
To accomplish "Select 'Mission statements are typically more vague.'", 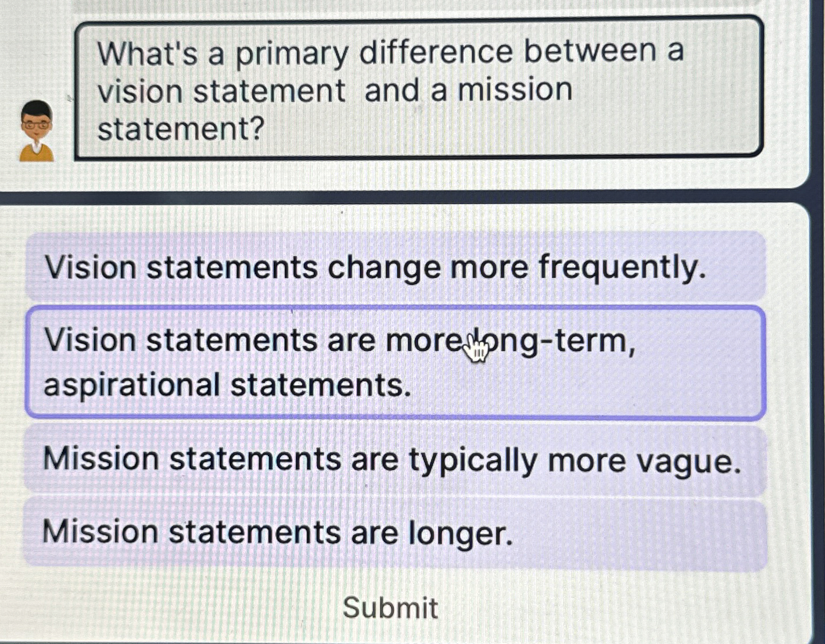I will (395, 459).
